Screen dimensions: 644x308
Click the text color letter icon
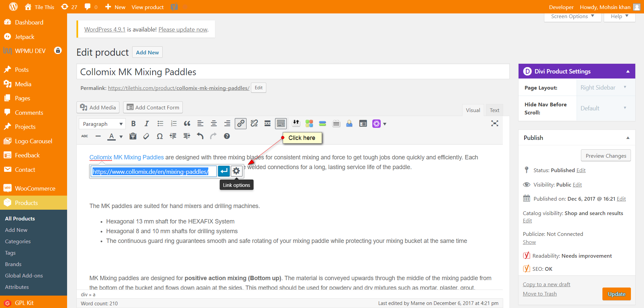[x=111, y=136]
